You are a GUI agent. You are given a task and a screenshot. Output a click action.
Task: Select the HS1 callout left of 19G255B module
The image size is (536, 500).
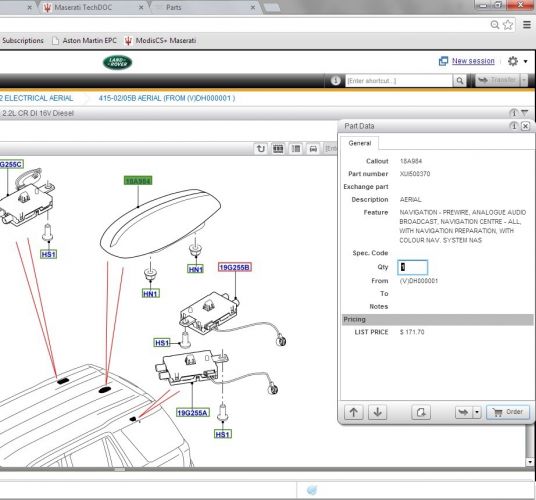pos(162,343)
